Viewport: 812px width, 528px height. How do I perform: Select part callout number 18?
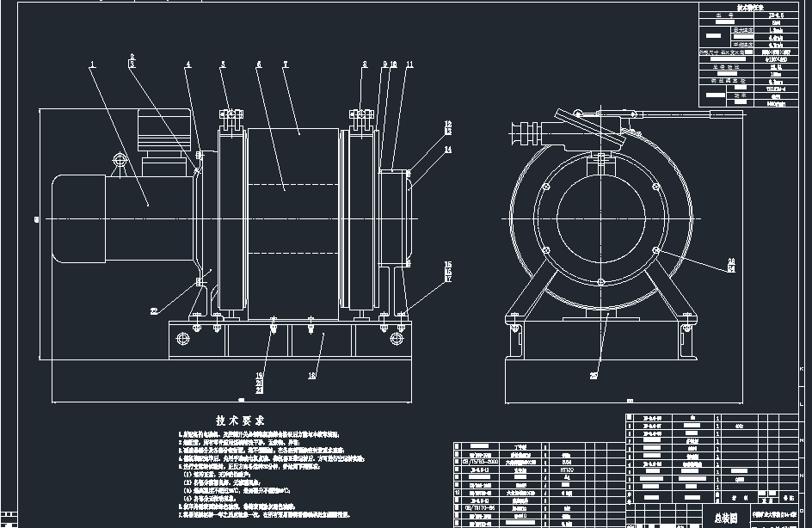311,376
